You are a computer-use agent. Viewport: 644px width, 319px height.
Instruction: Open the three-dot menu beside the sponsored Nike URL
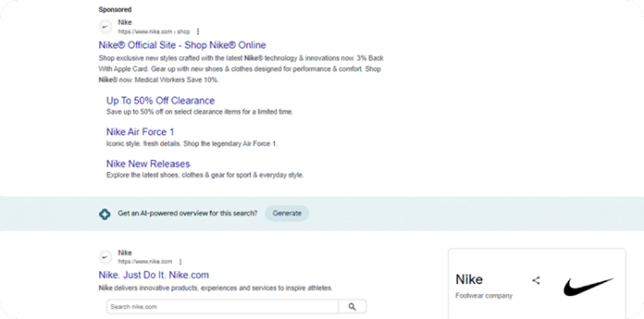198,32
